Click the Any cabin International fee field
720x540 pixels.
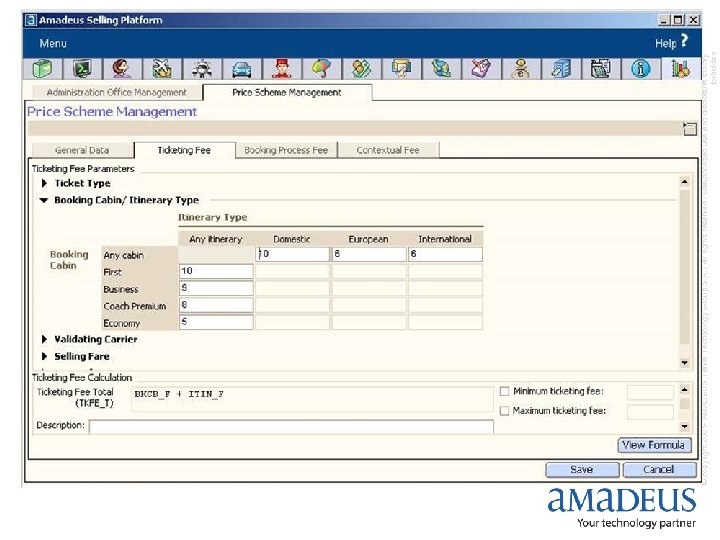(x=445, y=254)
